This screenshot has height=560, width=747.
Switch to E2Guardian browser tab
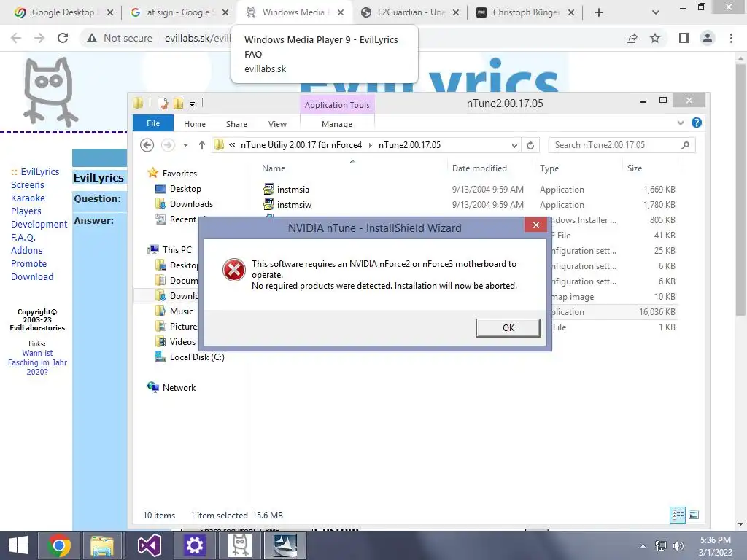click(x=410, y=12)
